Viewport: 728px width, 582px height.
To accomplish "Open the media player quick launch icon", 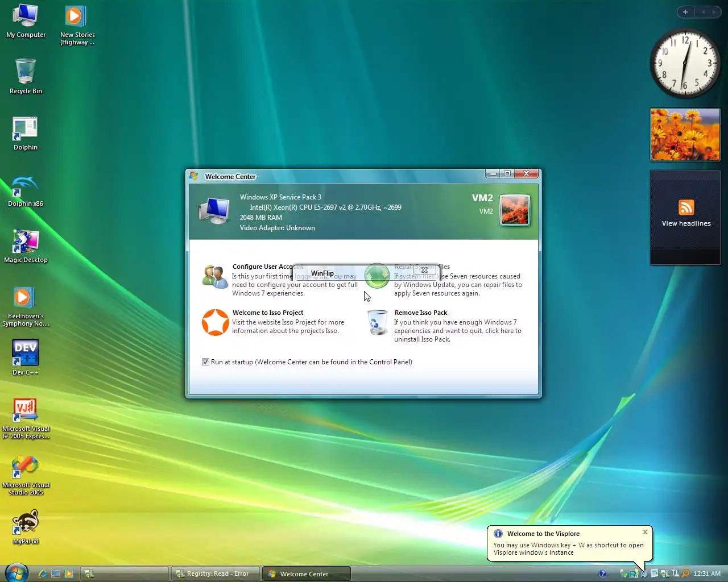I will [x=69, y=573].
